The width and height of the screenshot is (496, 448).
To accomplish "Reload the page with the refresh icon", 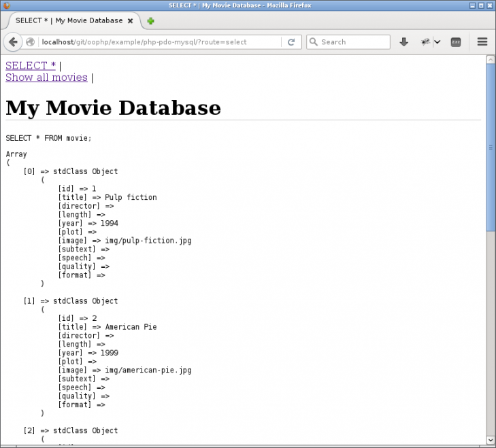I will click(291, 41).
